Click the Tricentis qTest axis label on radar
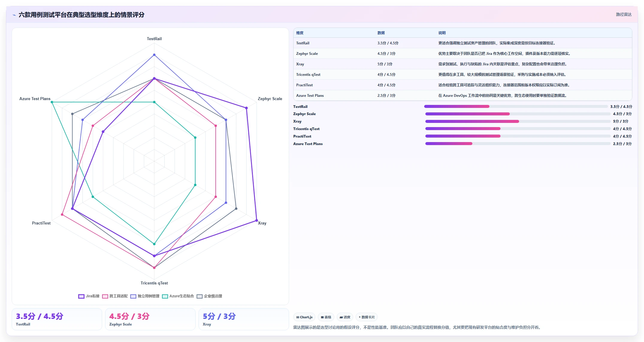Screen dimensions: 644x342 tap(154, 283)
